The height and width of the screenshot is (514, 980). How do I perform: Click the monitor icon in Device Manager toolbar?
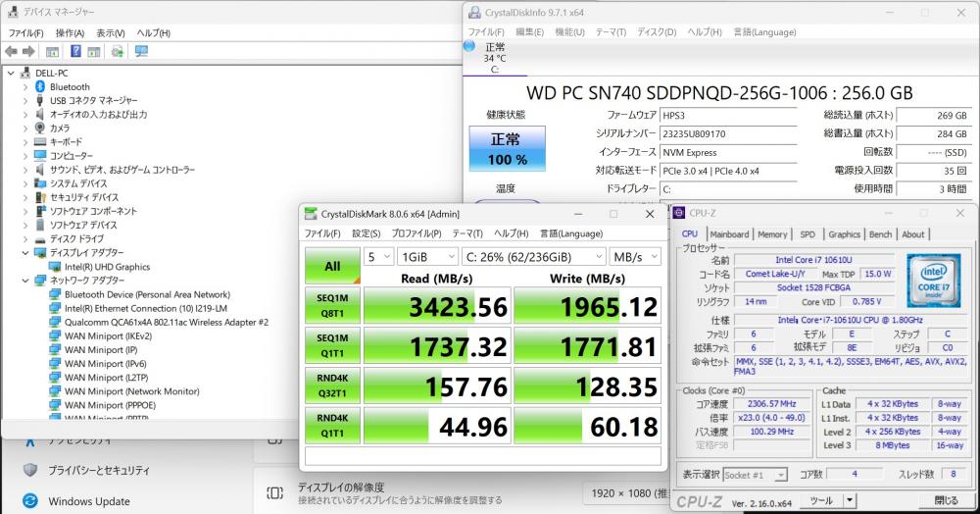[x=141, y=51]
